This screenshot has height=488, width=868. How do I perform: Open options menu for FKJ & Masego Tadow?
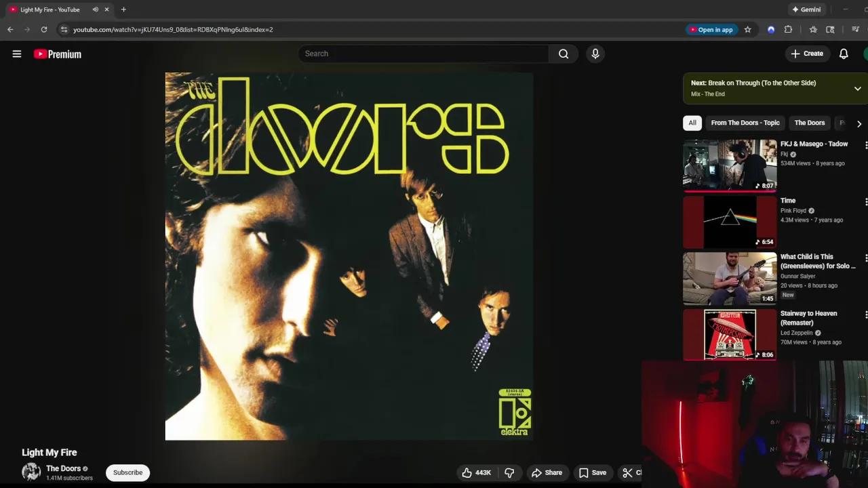coord(866,145)
